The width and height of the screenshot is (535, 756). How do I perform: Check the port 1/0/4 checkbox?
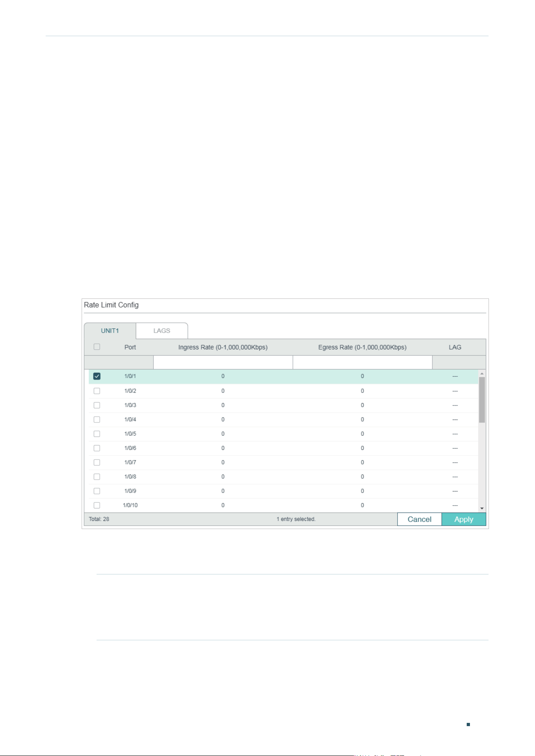pos(97,420)
